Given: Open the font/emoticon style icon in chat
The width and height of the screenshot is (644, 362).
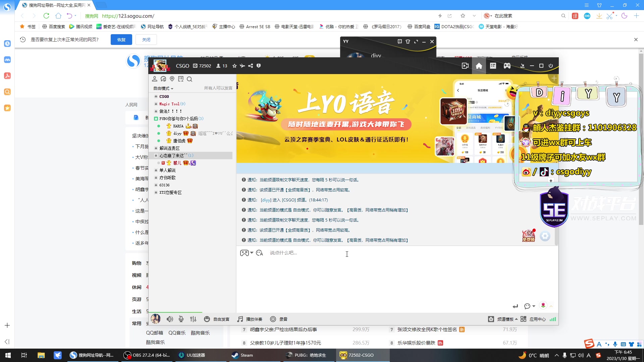Looking at the screenshot, I should tap(259, 253).
